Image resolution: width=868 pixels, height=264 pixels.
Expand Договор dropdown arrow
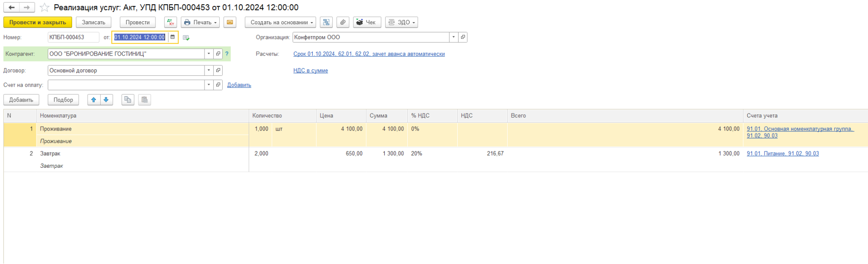click(x=209, y=70)
